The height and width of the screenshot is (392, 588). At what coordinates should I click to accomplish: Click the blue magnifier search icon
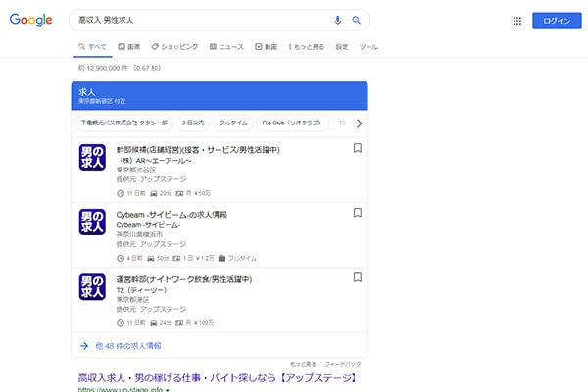[357, 21]
